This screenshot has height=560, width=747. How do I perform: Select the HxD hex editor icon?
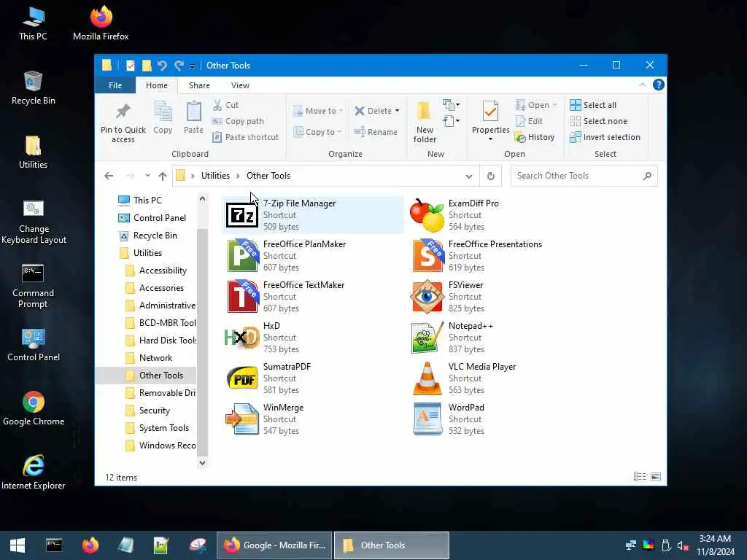242,338
